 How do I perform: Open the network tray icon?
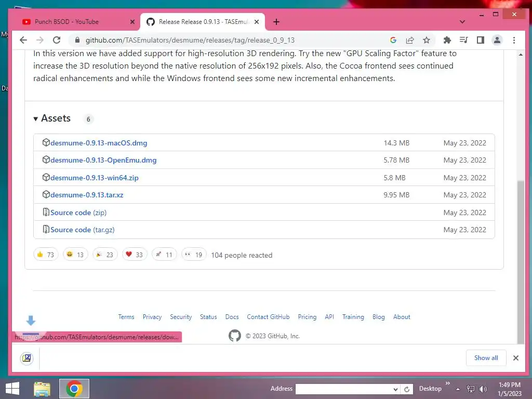click(x=471, y=389)
